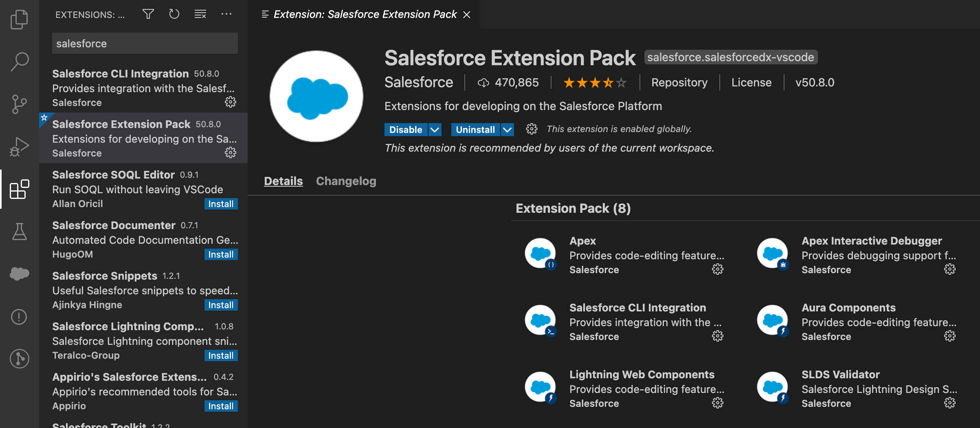The width and height of the screenshot is (980, 428).
Task: Open gear for Lightning Web Components
Action: click(718, 403)
